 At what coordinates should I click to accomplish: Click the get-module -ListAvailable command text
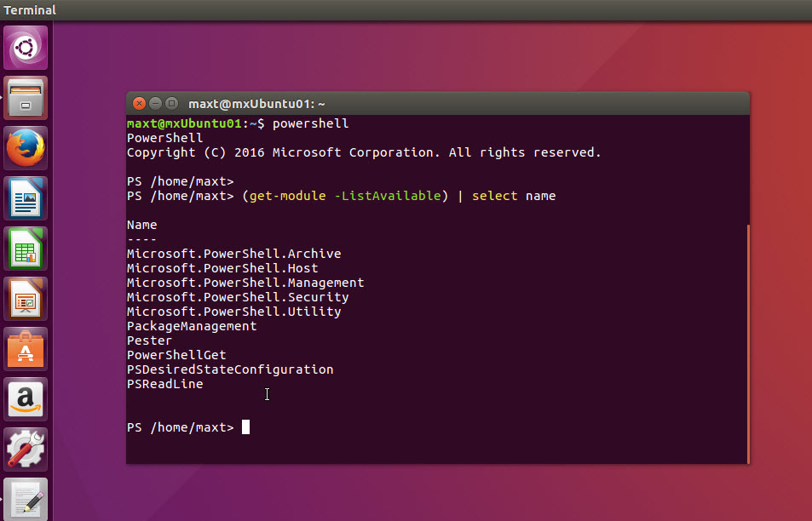[345, 196]
